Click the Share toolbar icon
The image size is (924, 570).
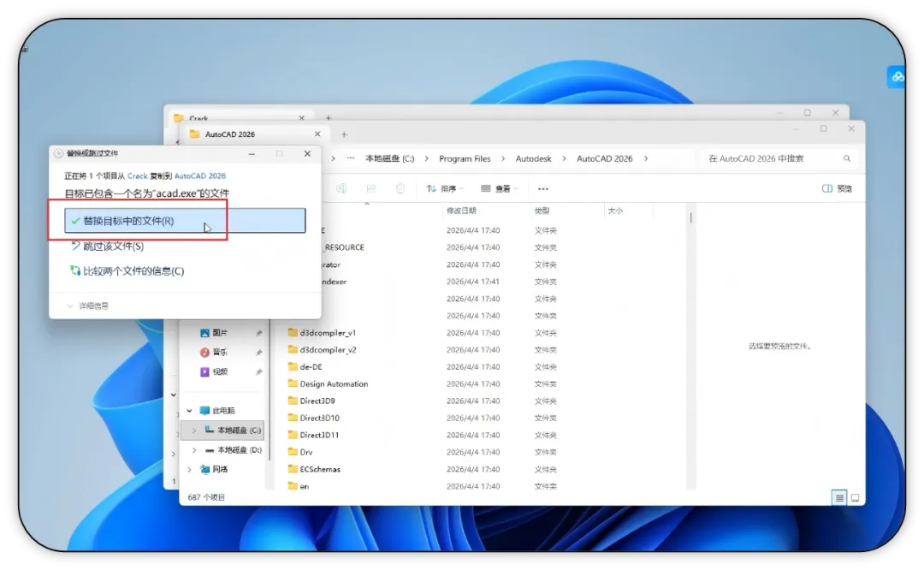pos(370,188)
